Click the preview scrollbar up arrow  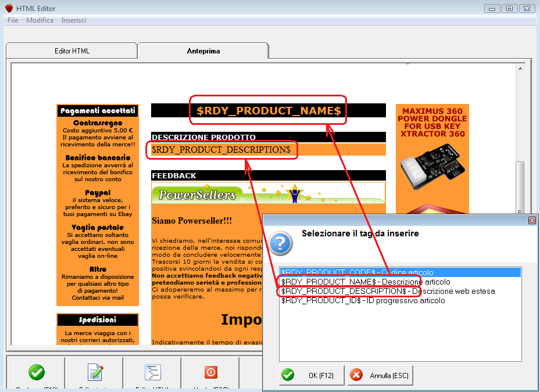520,69
